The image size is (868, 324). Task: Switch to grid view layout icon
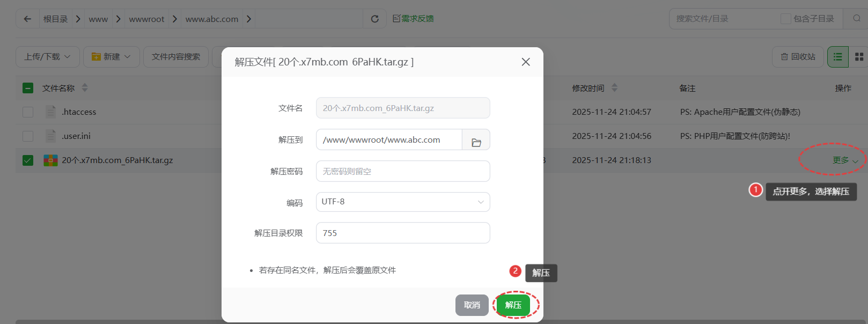[x=859, y=57]
